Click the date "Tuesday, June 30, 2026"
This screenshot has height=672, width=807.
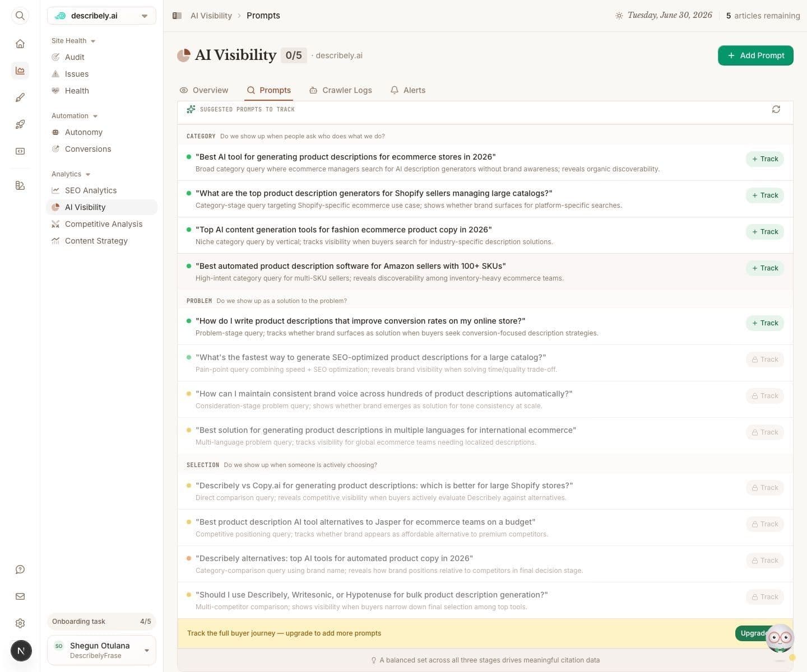point(670,15)
